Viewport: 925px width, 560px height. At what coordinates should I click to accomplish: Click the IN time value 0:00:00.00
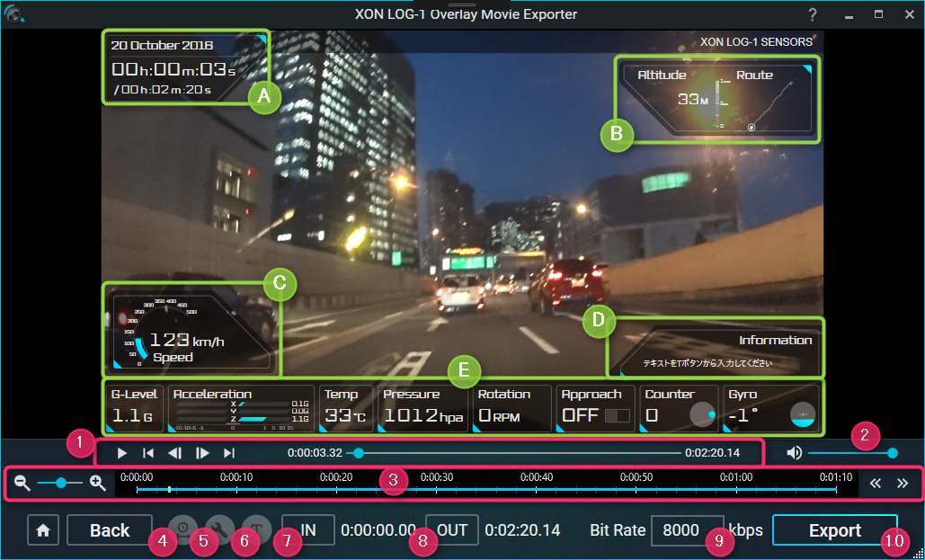(x=378, y=530)
